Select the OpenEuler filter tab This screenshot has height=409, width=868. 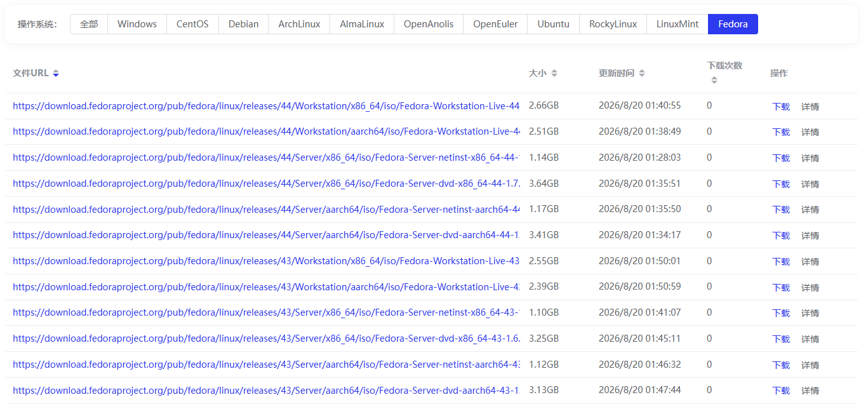point(495,24)
